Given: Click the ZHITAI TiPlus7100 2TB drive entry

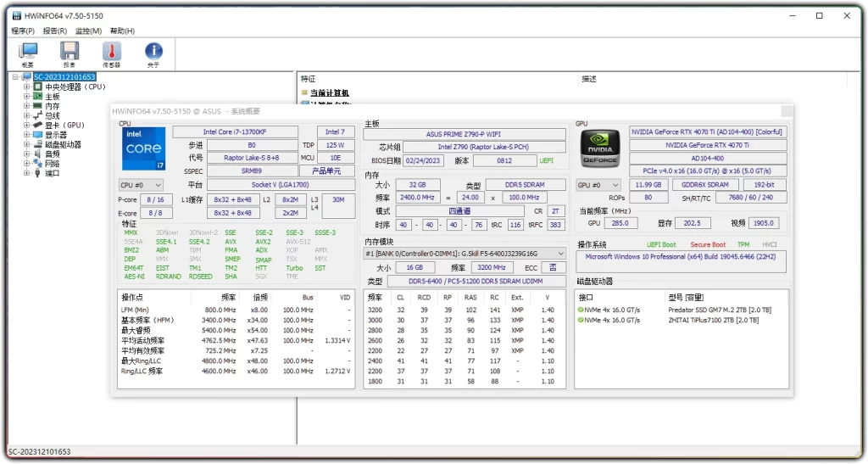Looking at the screenshot, I should (x=714, y=320).
